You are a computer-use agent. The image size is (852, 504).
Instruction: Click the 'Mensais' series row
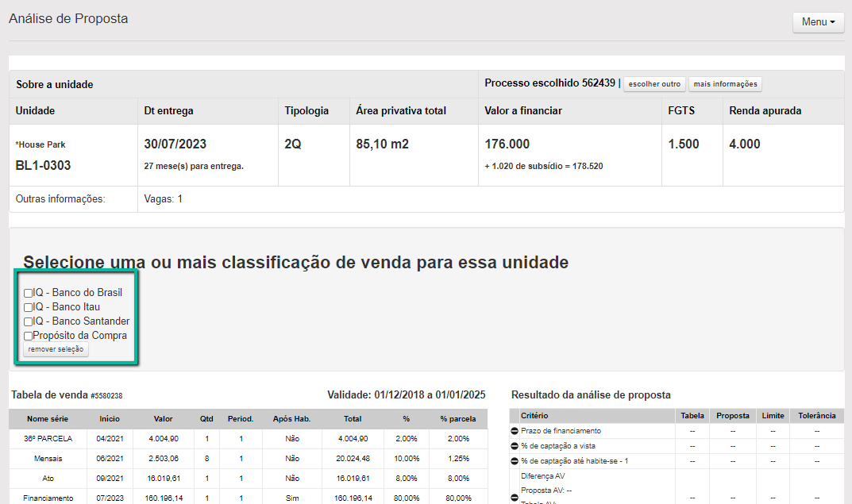pyautogui.click(x=48, y=458)
